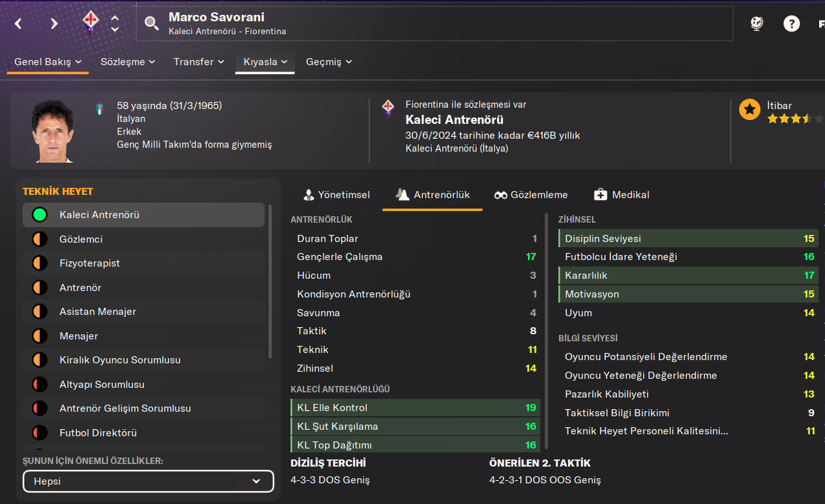
Task: Click the Gözlemleme scouting tab
Action: click(x=531, y=195)
